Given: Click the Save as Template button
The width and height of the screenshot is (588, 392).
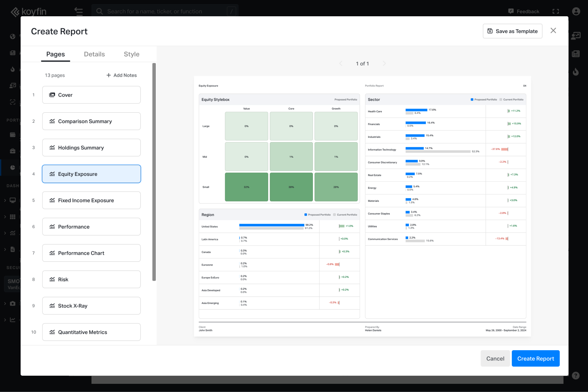Looking at the screenshot, I should 512,31.
